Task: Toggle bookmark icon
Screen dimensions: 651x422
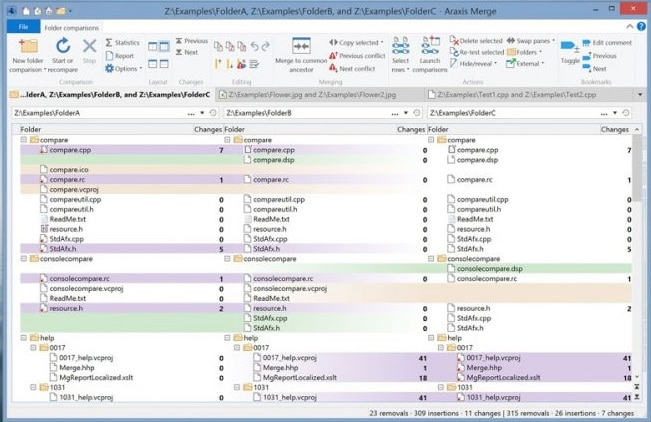Action: [x=570, y=47]
